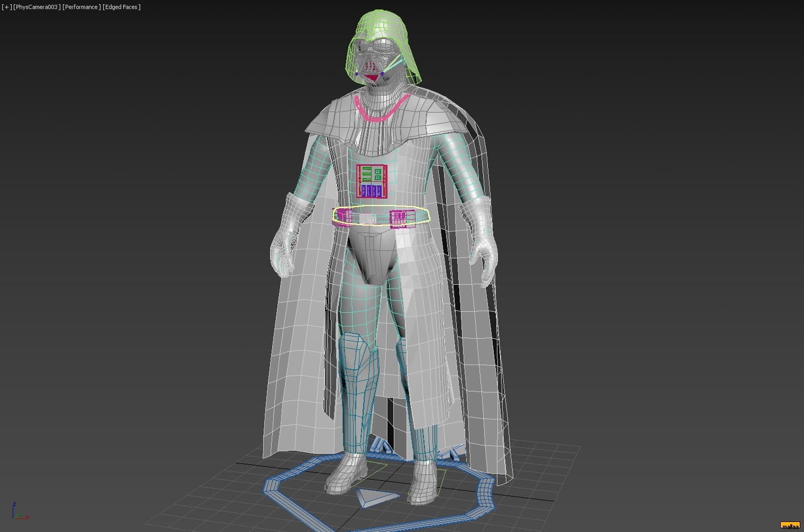Open the Edged Faces shading menu
Viewport: 804px width, 532px height.
pyautogui.click(x=122, y=7)
